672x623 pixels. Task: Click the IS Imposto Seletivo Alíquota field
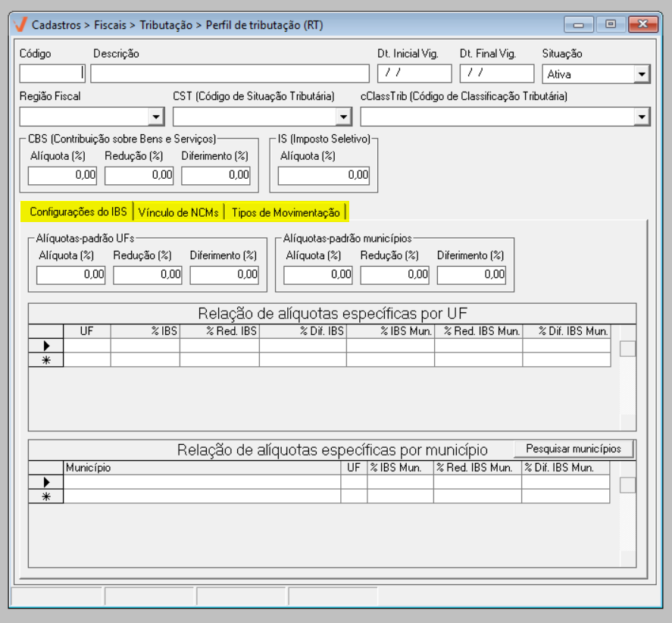pyautogui.click(x=323, y=175)
